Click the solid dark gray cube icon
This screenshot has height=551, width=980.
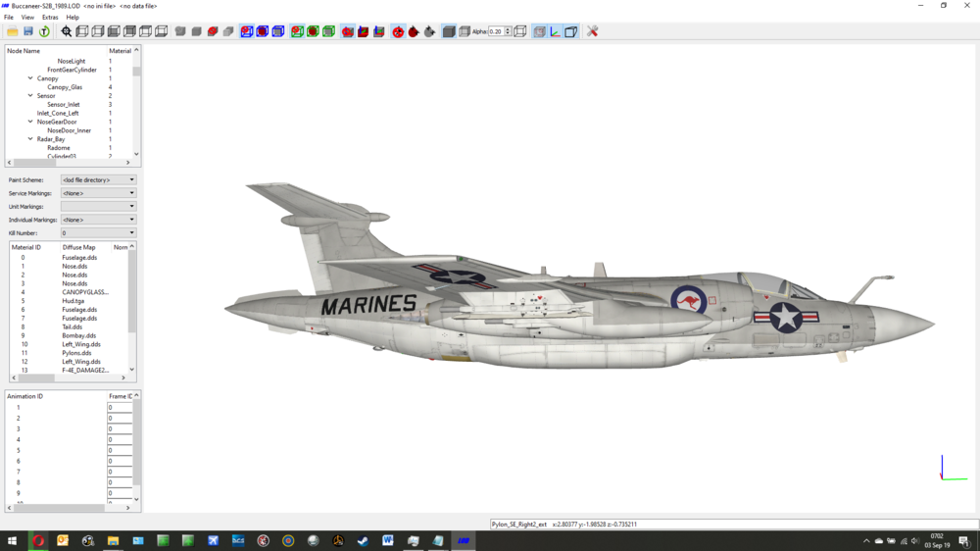449,31
